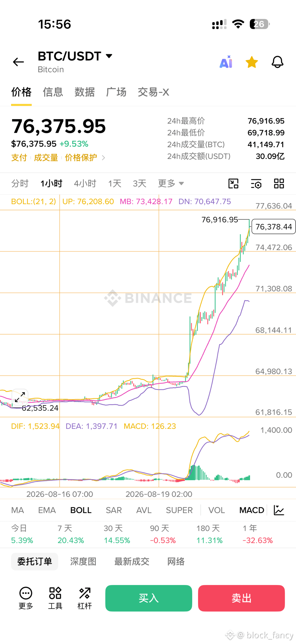
Task: Open the 杠杆 margin icon
Action: tap(85, 598)
